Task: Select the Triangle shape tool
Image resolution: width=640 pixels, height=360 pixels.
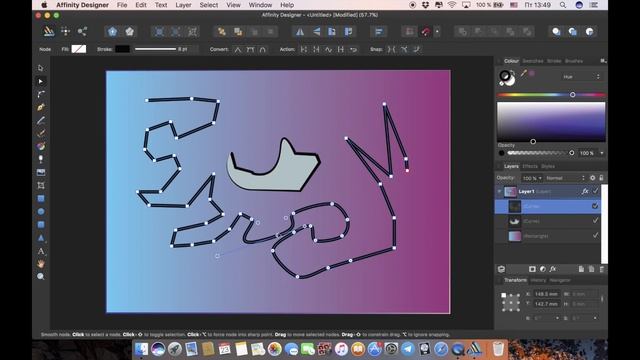Action: [x=40, y=238]
